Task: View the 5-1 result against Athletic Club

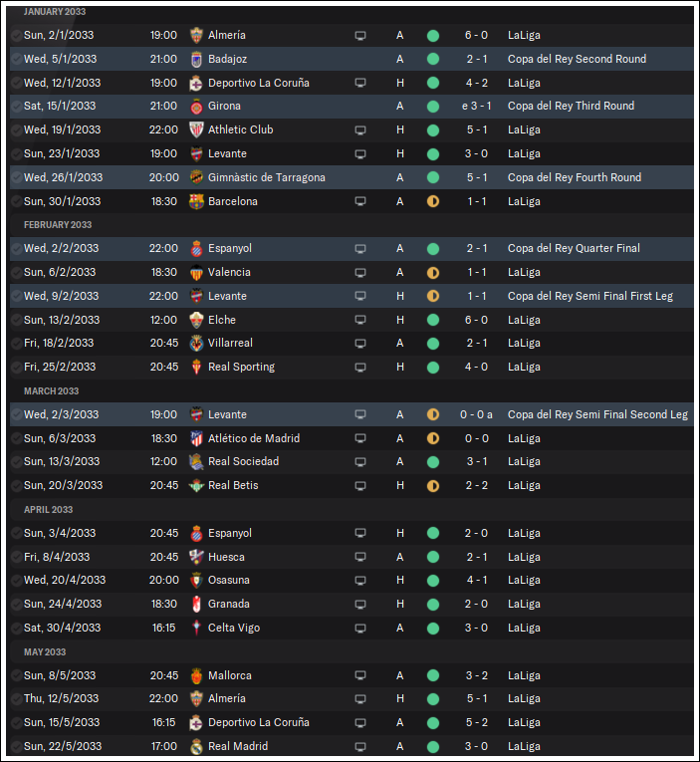Action: (x=477, y=129)
